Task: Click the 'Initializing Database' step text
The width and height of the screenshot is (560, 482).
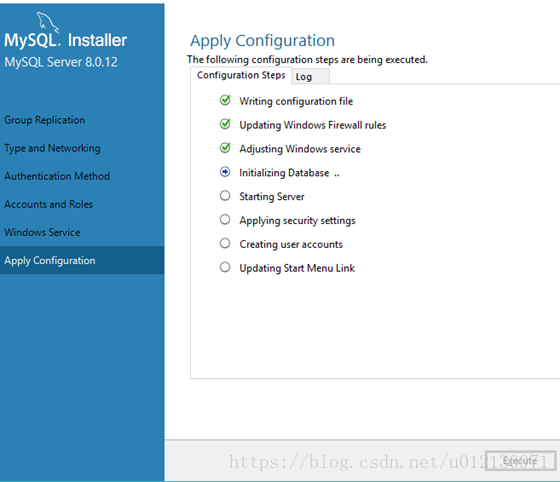Action: point(284,173)
